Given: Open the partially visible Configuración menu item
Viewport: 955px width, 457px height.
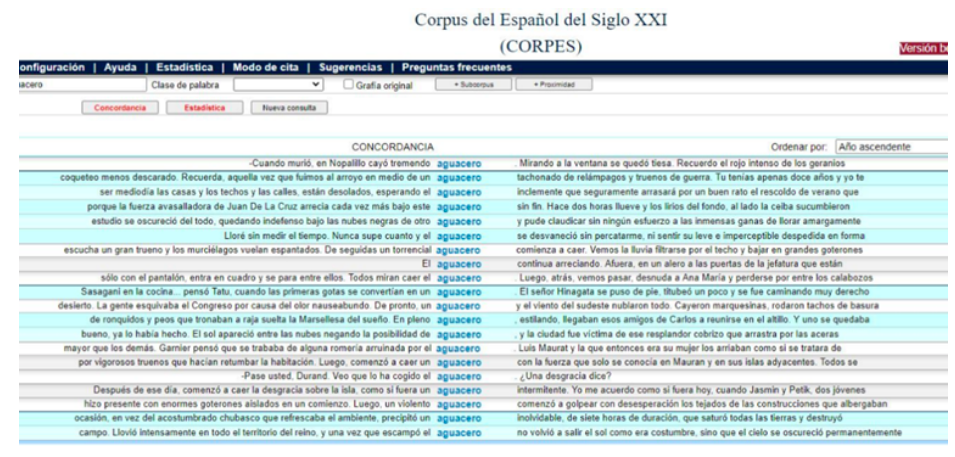Looking at the screenshot, I should pyautogui.click(x=52, y=68).
